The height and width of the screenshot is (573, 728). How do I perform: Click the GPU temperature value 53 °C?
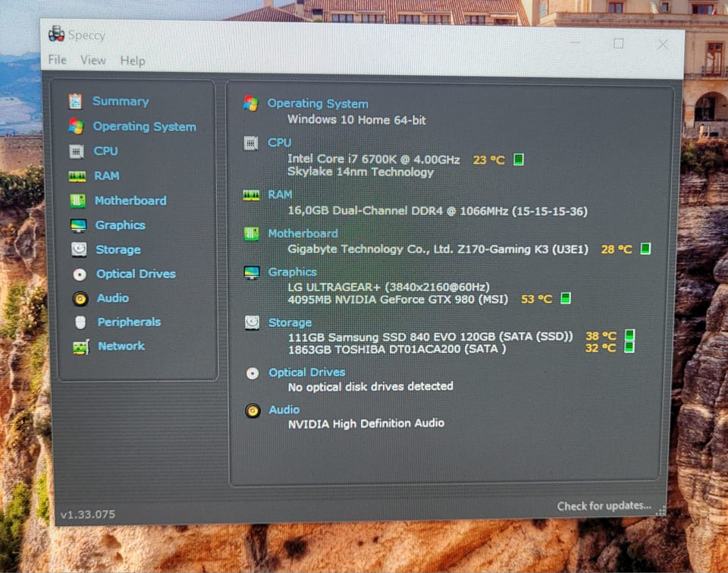click(x=537, y=299)
